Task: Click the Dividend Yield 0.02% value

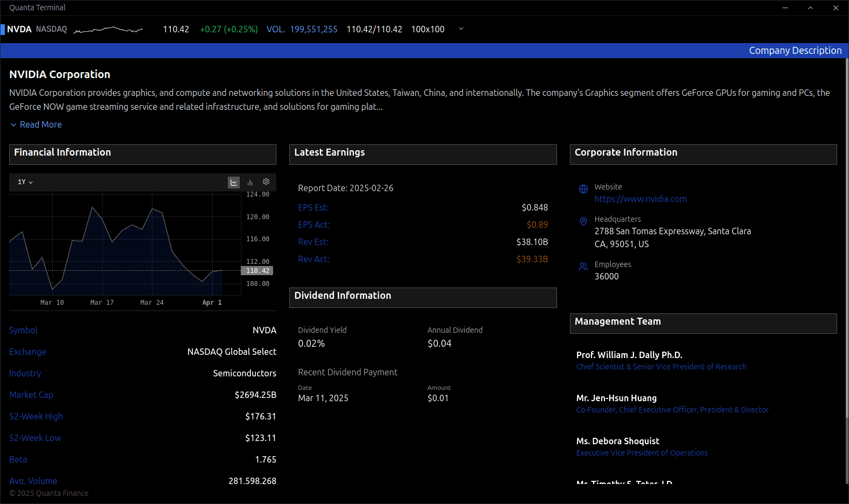Action: click(311, 344)
